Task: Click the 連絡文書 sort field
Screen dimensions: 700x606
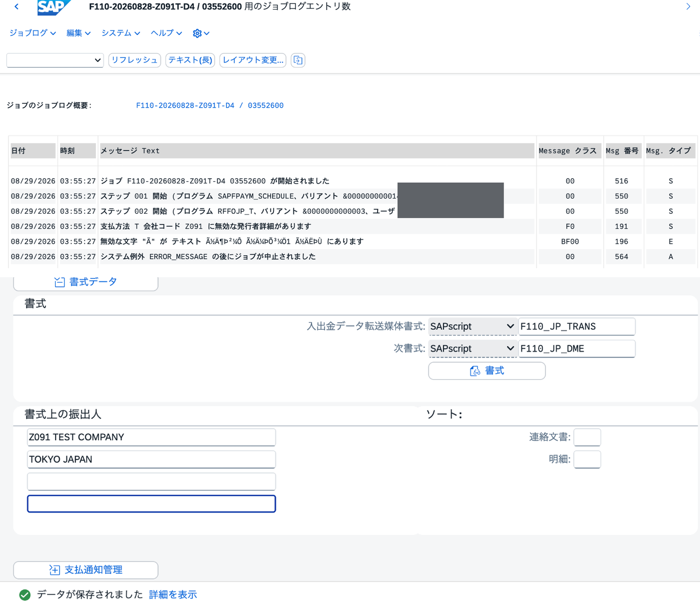Action: coord(587,437)
